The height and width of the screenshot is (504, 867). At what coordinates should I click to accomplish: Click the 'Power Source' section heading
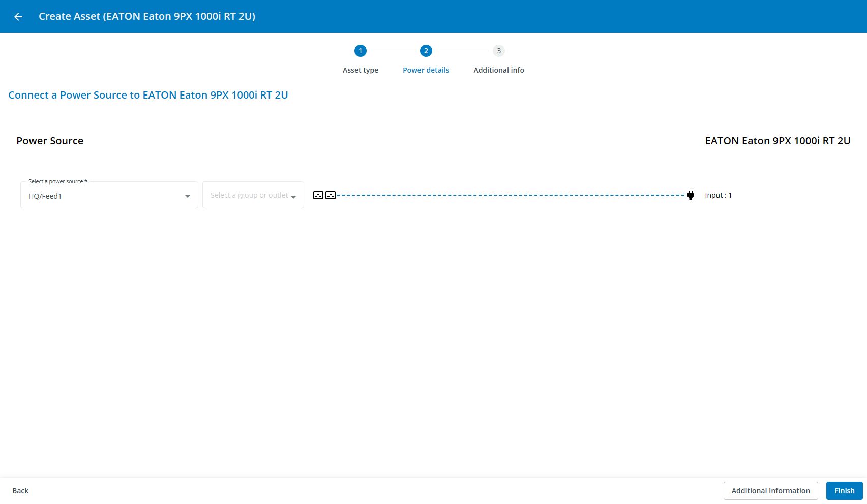tap(50, 141)
